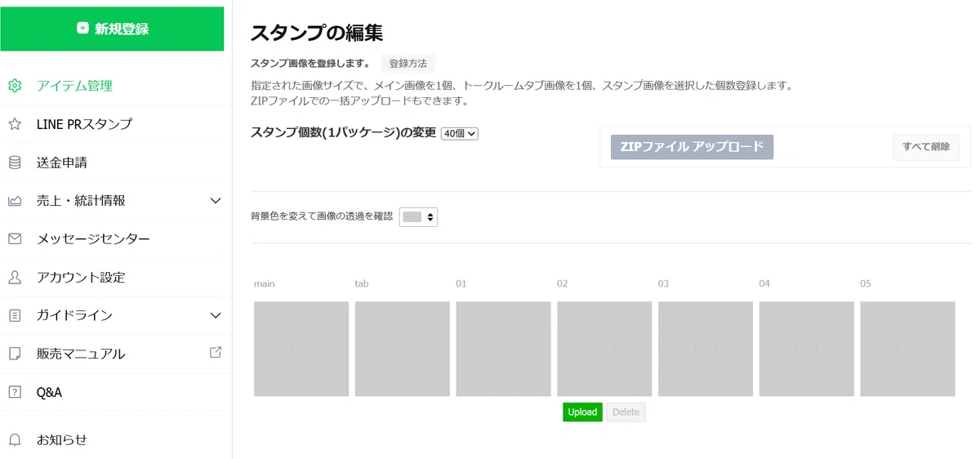Click the note icon beside 販売マニュアル
The image size is (980, 459).
click(15, 354)
